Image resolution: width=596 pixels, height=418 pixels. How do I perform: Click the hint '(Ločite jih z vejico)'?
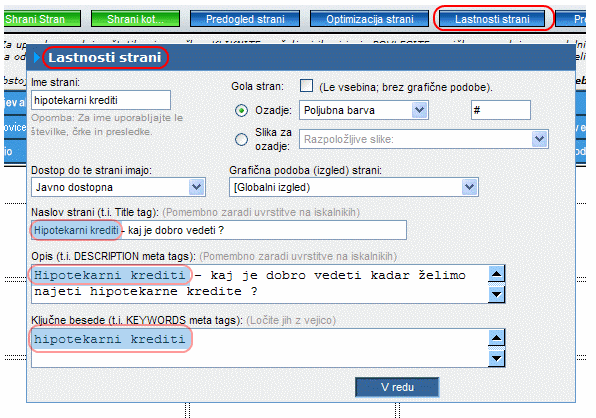(x=291, y=320)
